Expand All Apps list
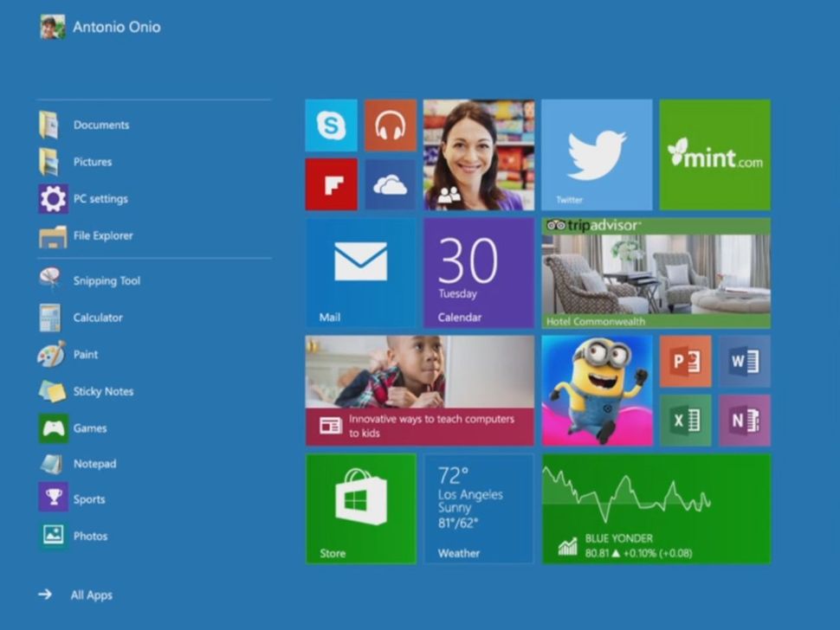The image size is (840, 630). pos(91,595)
